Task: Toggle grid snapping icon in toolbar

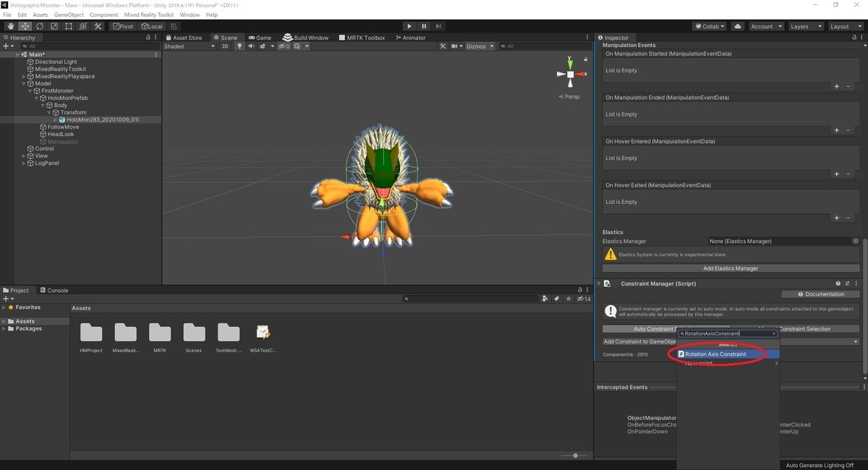Action: click(x=174, y=26)
